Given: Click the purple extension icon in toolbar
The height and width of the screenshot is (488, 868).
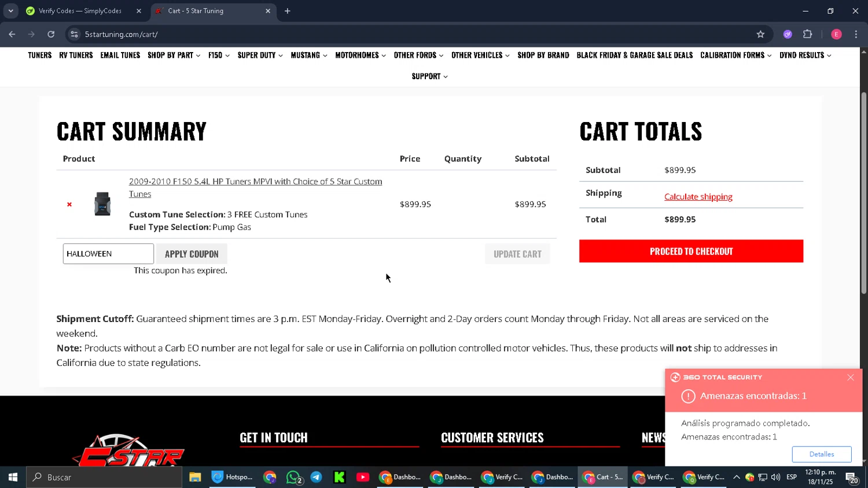Looking at the screenshot, I should 788,34.
